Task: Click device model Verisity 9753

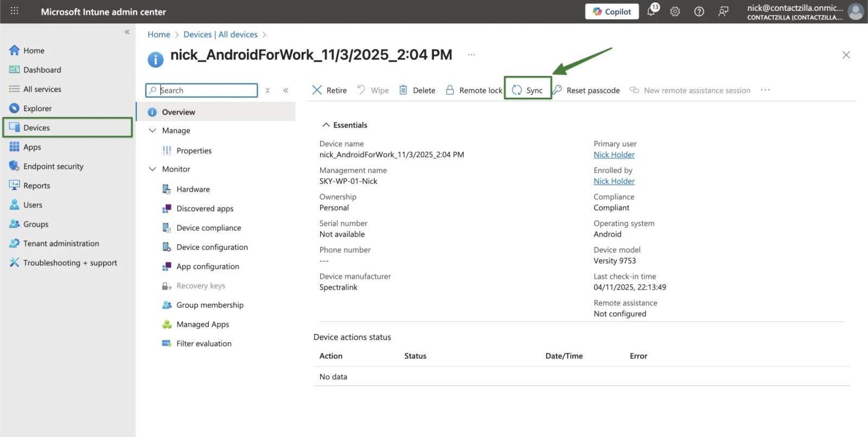Action: [615, 261]
